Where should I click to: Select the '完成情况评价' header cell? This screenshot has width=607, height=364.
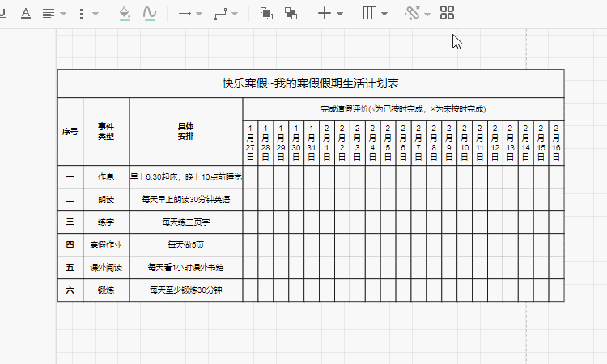tap(403, 109)
